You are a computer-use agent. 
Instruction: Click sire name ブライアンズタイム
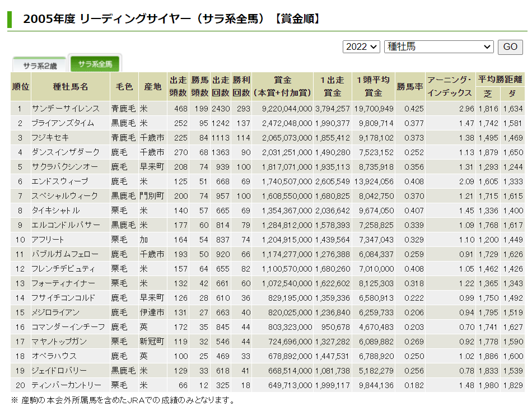click(x=63, y=123)
